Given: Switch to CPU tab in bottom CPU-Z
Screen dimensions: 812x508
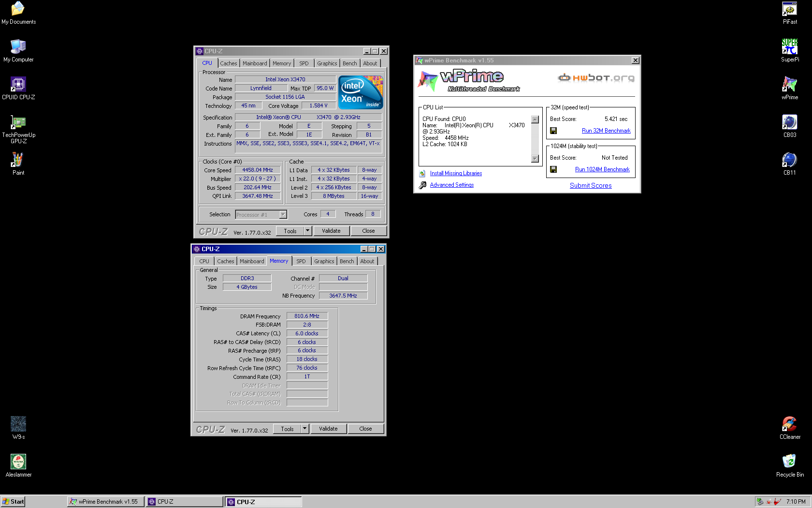Looking at the screenshot, I should pyautogui.click(x=204, y=261).
